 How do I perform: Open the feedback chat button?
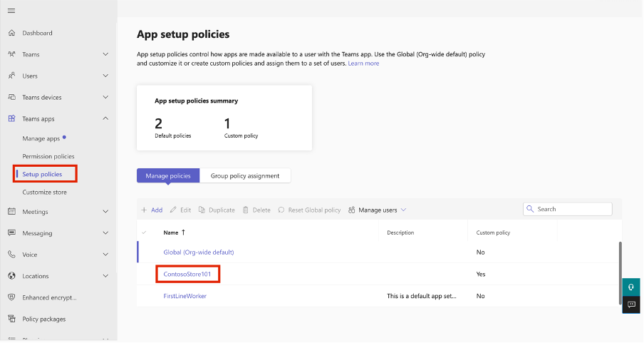631,304
